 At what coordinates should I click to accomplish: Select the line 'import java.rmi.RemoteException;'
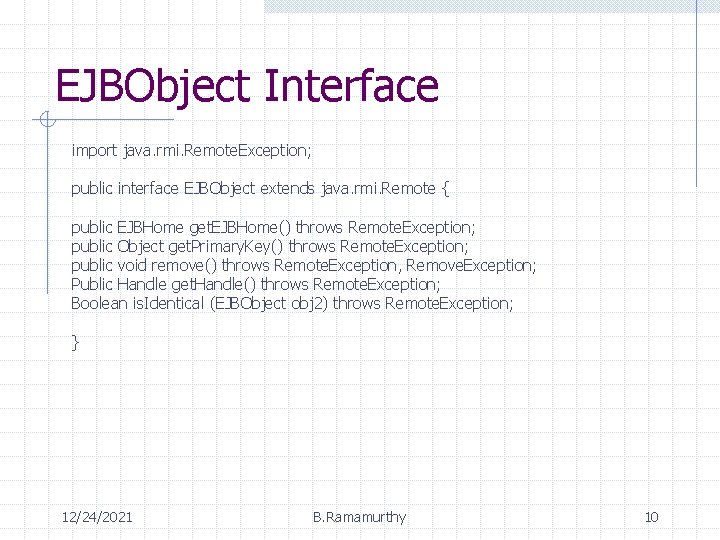[191, 151]
